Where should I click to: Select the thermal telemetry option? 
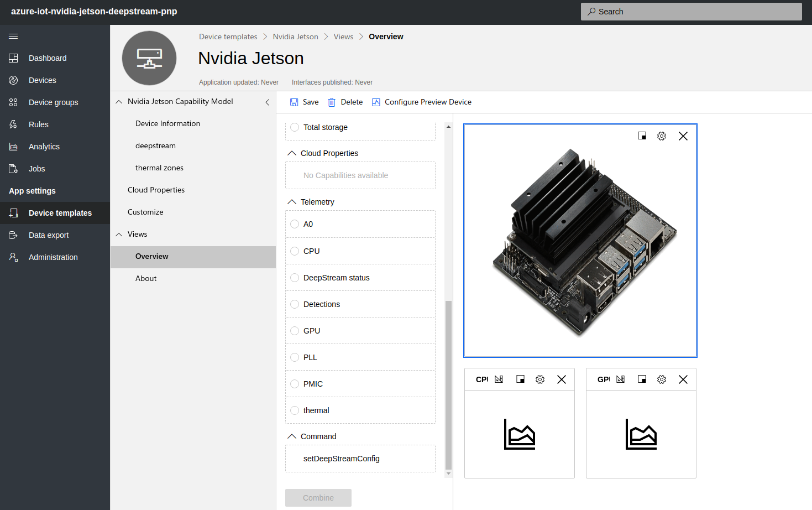pyautogui.click(x=295, y=410)
